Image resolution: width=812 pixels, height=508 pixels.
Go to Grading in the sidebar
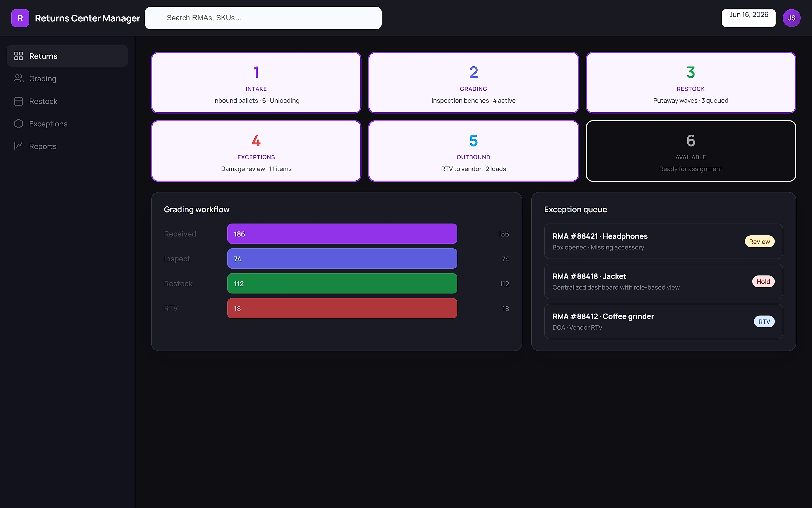click(x=67, y=78)
